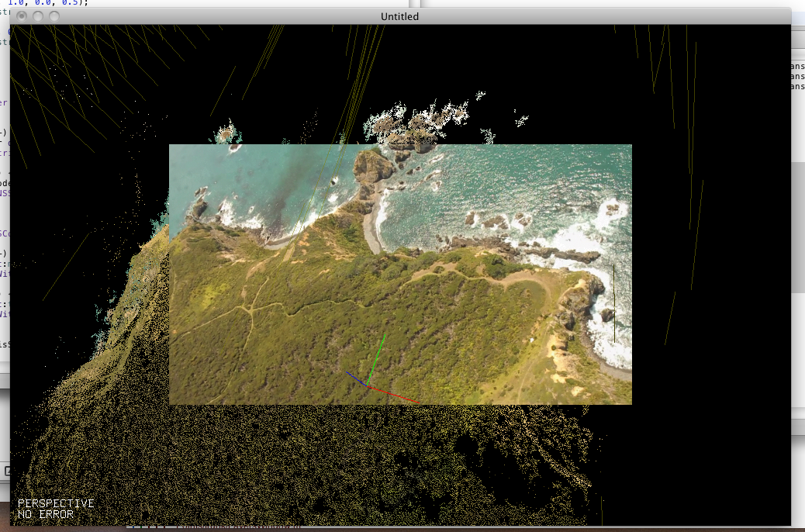The image size is (805, 532).
Task: Click the red axis of the 3D gizmo
Action: (x=394, y=395)
